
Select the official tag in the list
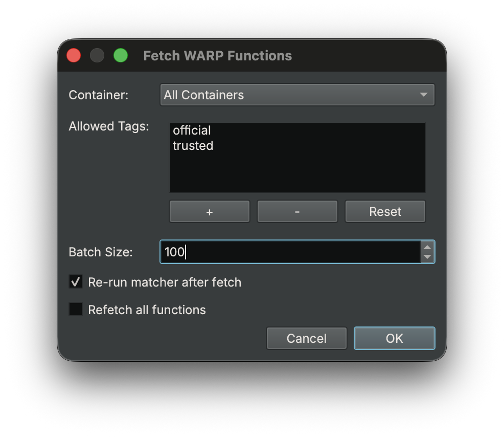point(192,130)
